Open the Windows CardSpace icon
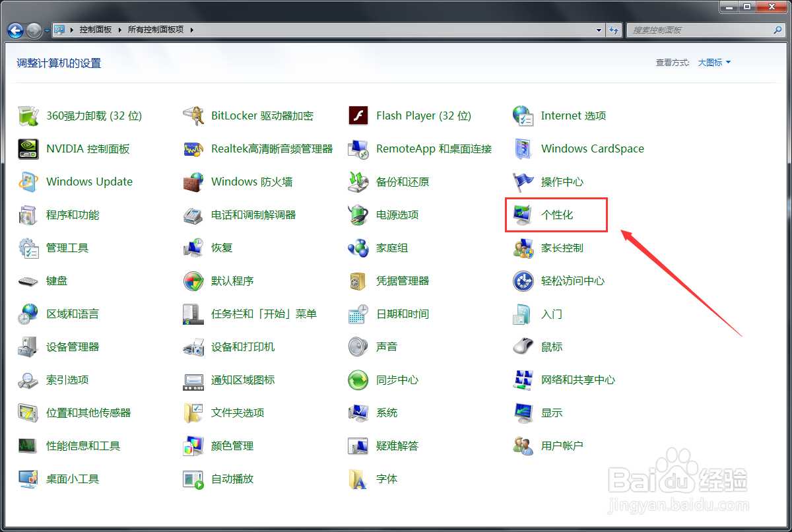Viewport: 792px width, 532px height. [523, 149]
